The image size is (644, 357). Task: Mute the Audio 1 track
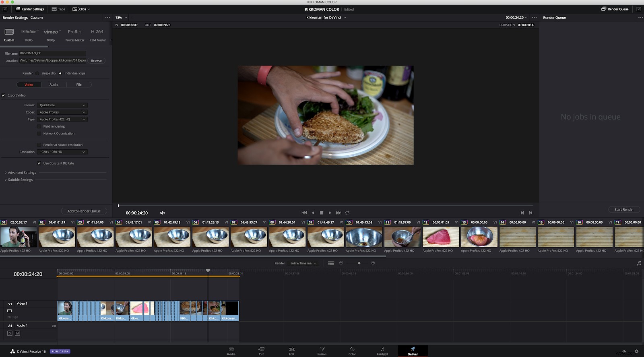point(17,333)
